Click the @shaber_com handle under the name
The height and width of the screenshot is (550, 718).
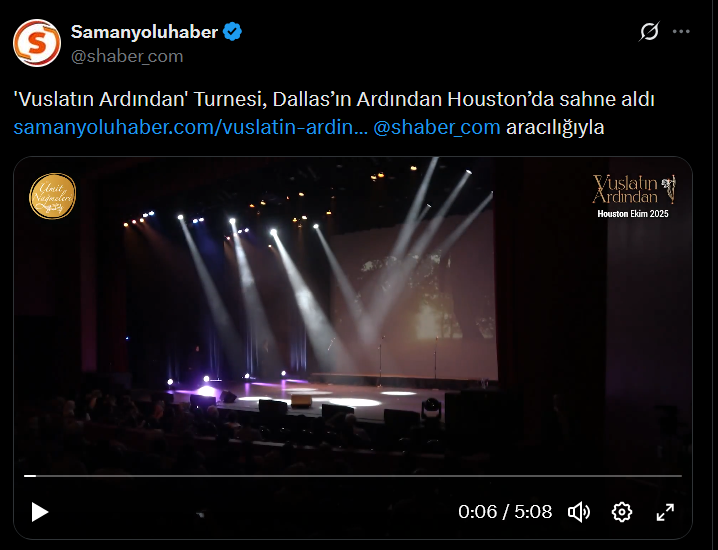pyautogui.click(x=127, y=56)
